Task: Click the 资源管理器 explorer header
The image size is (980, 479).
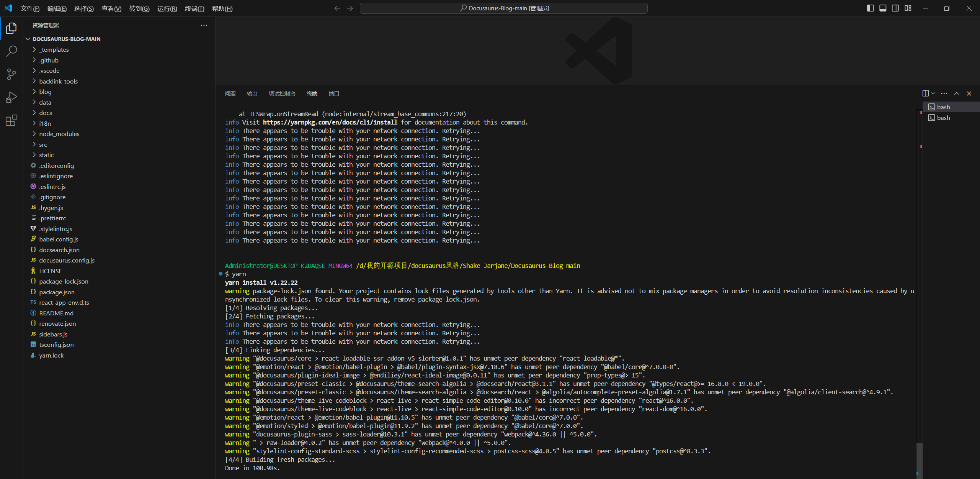Action: pyautogui.click(x=46, y=25)
